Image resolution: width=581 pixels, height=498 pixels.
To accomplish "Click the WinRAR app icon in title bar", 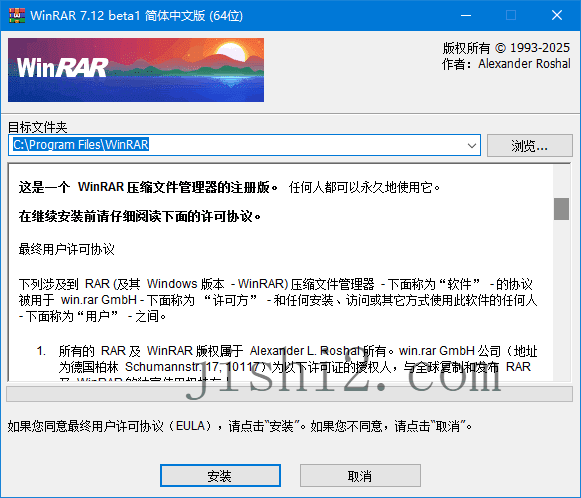I will (17, 16).
